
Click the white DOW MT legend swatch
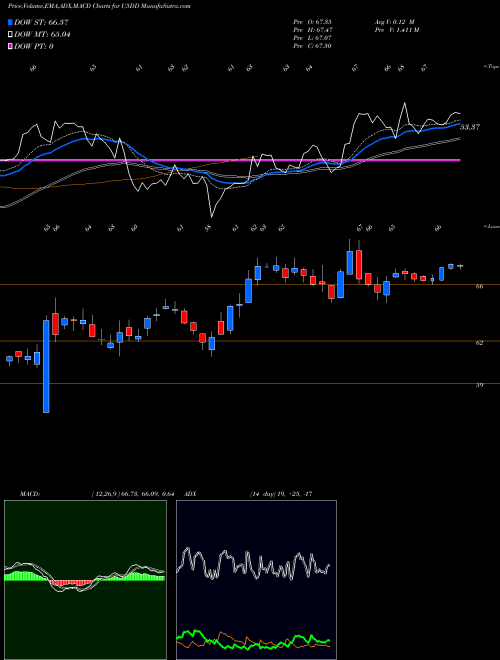tap(11, 35)
